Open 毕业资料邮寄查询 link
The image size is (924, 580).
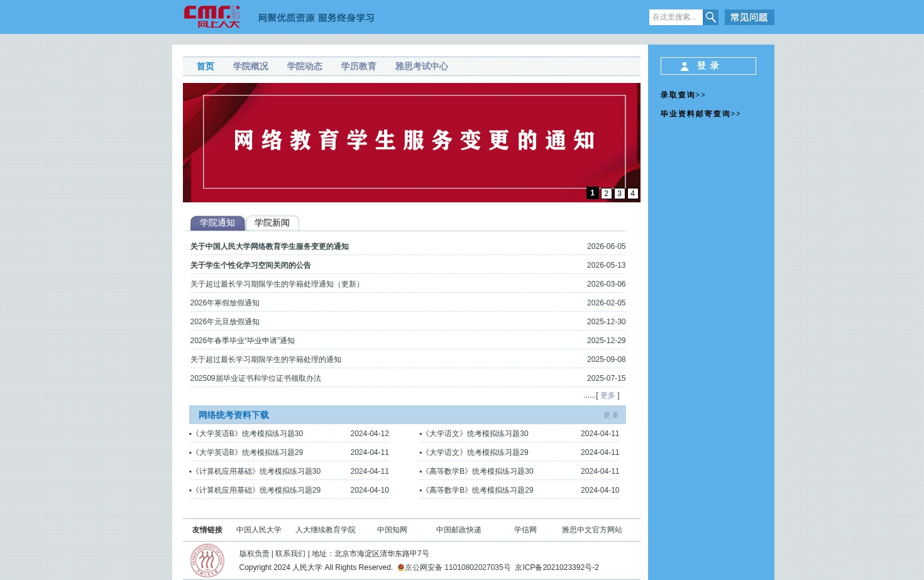[x=700, y=114]
